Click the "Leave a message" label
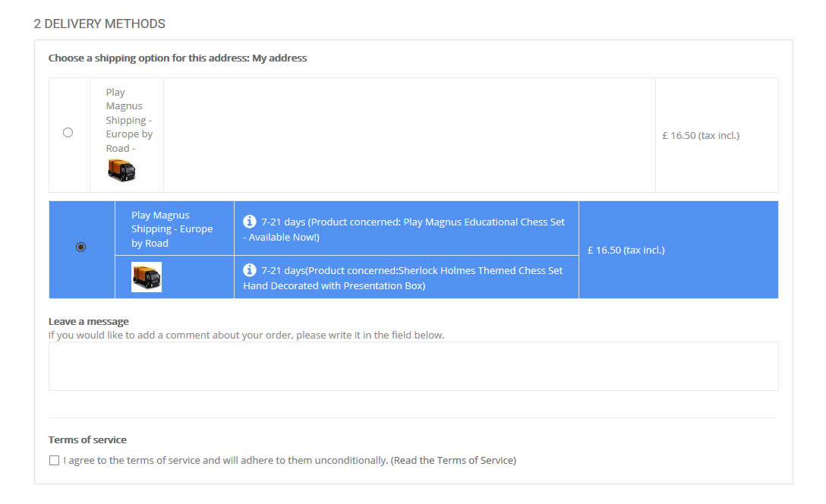Screen dimensions: 826x504 pyautogui.click(x=89, y=321)
